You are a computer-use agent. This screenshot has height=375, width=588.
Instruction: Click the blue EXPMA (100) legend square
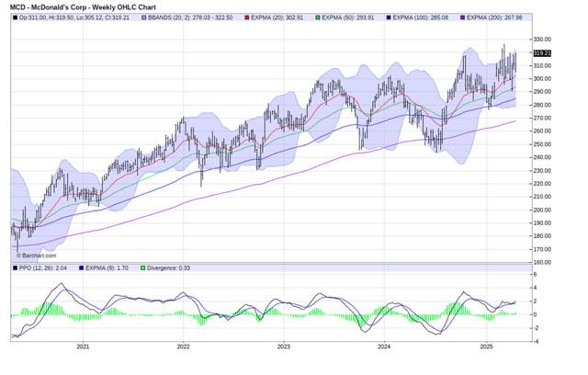(x=389, y=17)
